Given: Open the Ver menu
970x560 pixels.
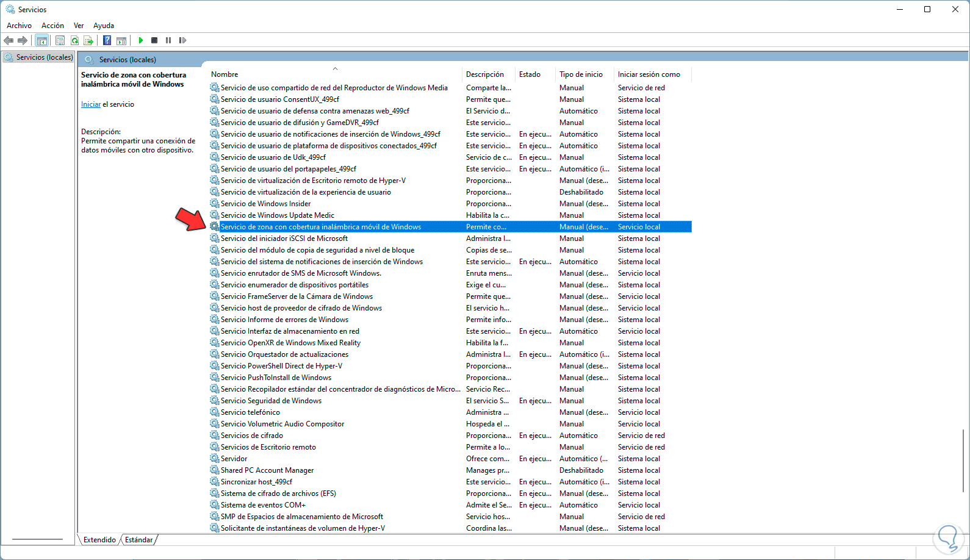Looking at the screenshot, I should (x=79, y=26).
